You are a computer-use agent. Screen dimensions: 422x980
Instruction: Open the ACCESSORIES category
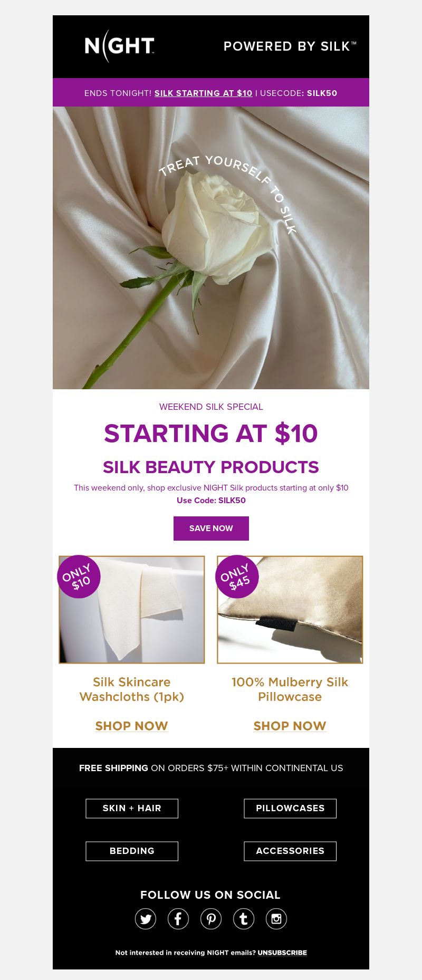(x=290, y=851)
